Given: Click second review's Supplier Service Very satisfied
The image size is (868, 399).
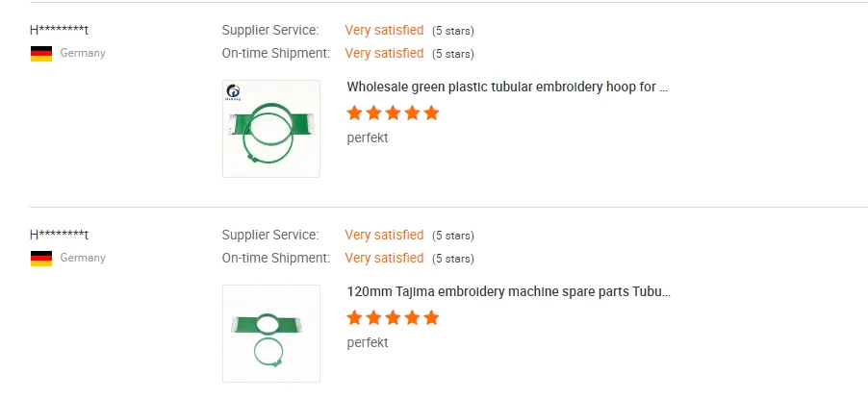Looking at the screenshot, I should click(x=384, y=236).
